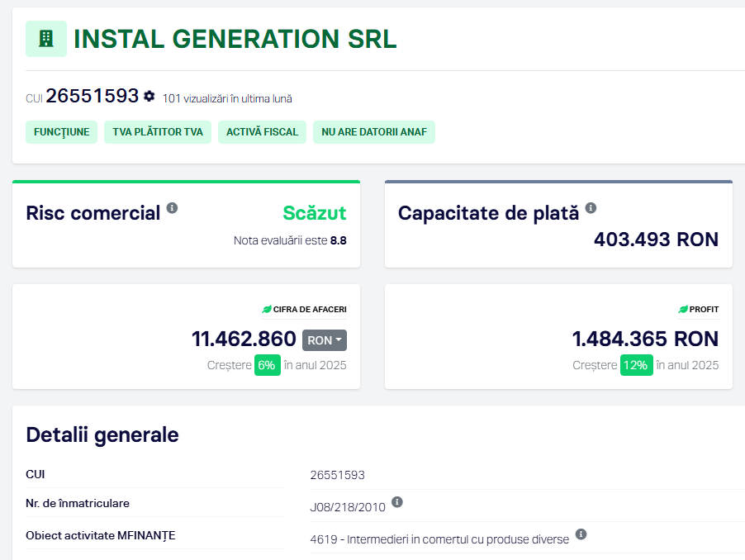Show info tooltip for Capacitate de plată
Viewport: 745px width, 560px height.
[x=591, y=208]
